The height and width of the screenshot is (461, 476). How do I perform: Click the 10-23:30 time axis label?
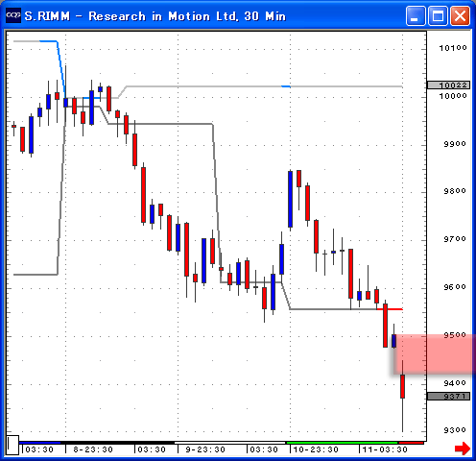tap(316, 449)
